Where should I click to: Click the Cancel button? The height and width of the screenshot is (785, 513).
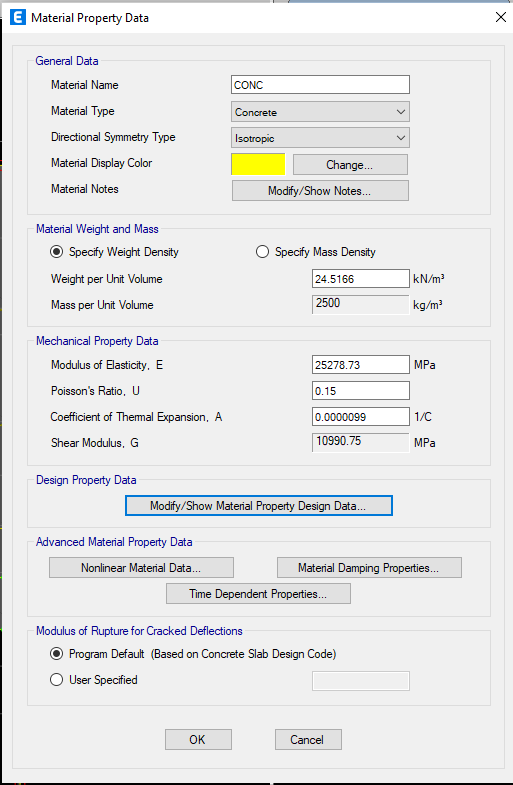(308, 739)
